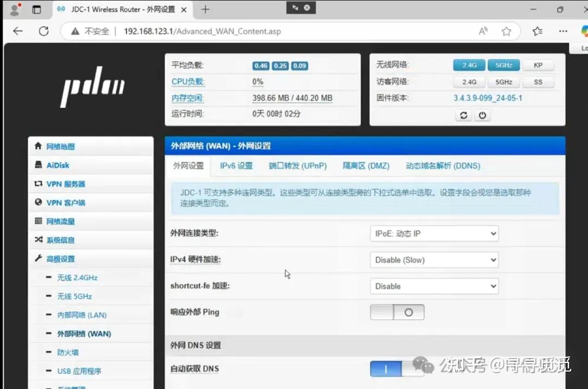This screenshot has height=389, width=588.
Task: Switch to the IPv6 设置 tab
Action: 236,166
